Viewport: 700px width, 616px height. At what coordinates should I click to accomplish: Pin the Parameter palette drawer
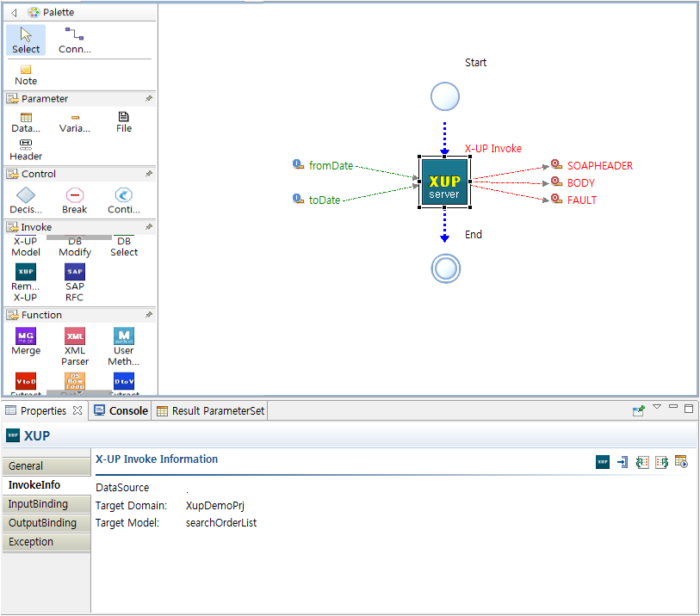[x=149, y=99]
